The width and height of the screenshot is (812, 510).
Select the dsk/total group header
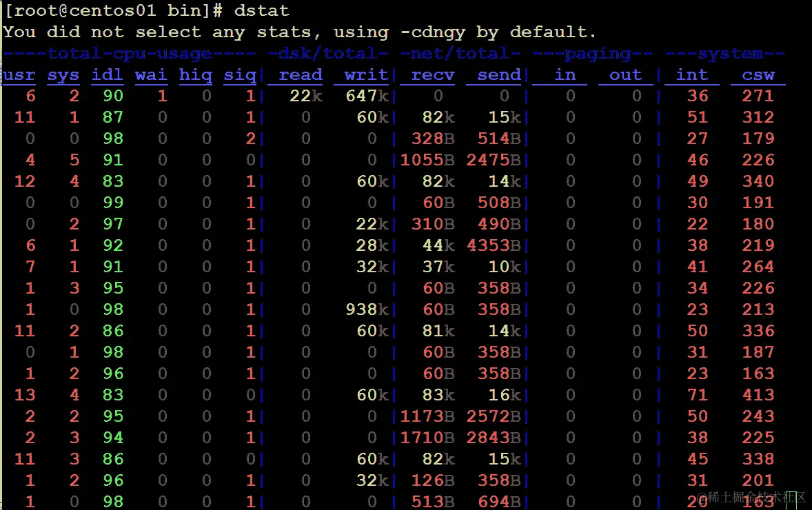(328, 53)
